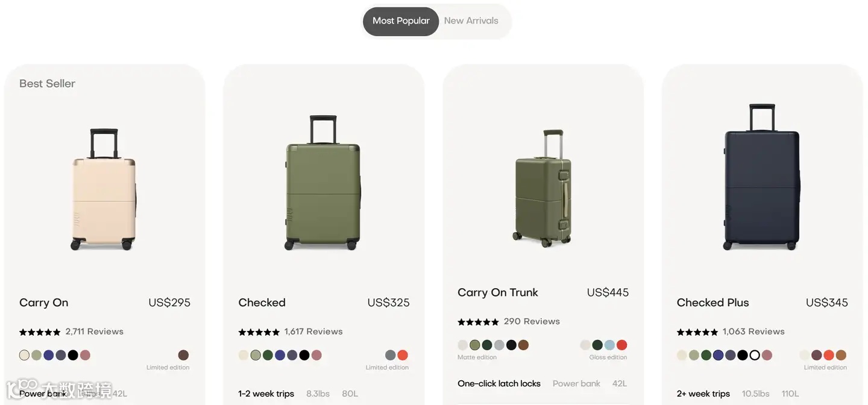Click the five-star rating under Checked Plus
The image size is (868, 405).
tap(697, 332)
